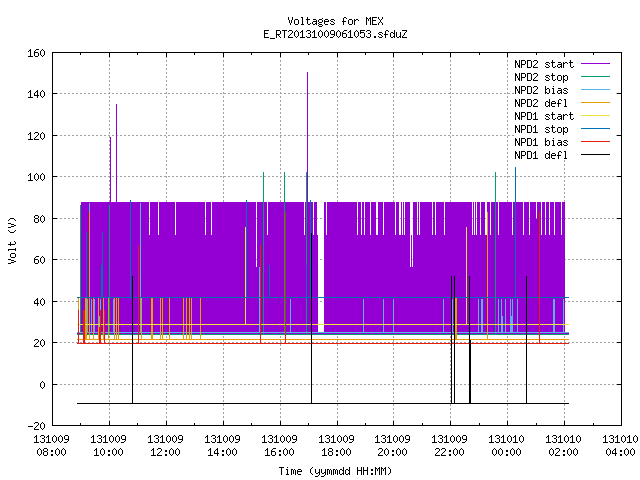Click the '131009 22:00' time tick label
This screenshot has width=640, height=480.
449,446
